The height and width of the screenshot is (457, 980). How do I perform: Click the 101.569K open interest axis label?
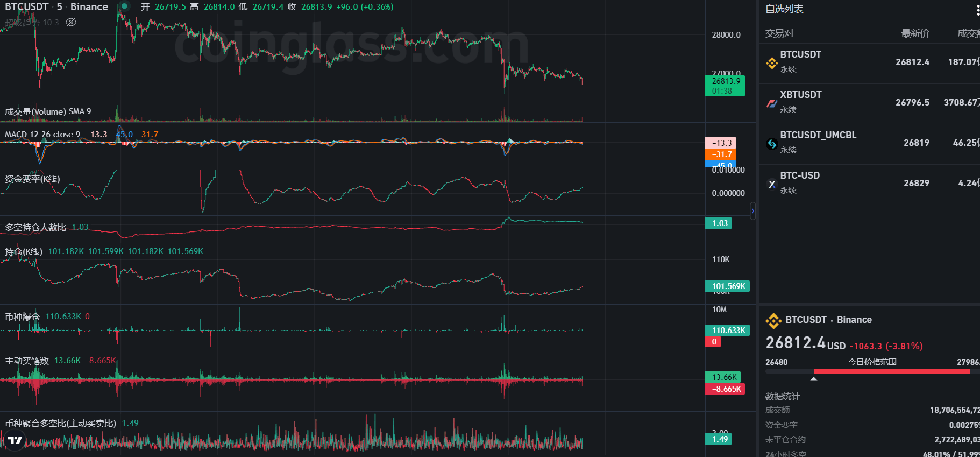[x=727, y=286]
